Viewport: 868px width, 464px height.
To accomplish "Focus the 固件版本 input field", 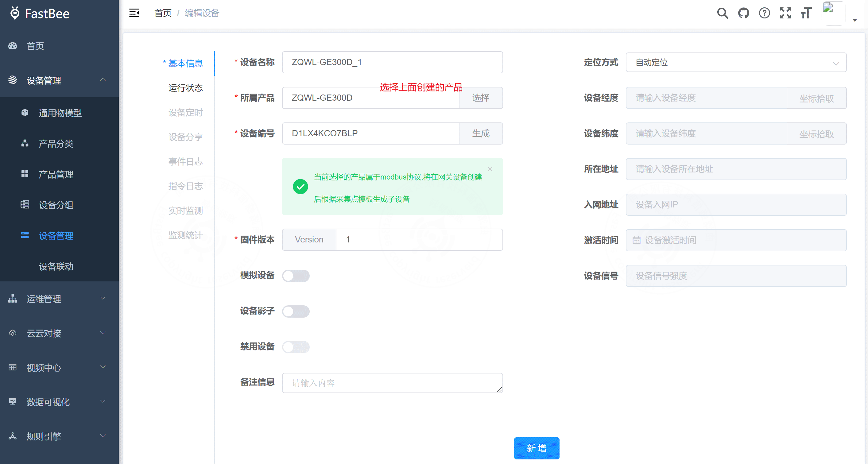I will 419,240.
